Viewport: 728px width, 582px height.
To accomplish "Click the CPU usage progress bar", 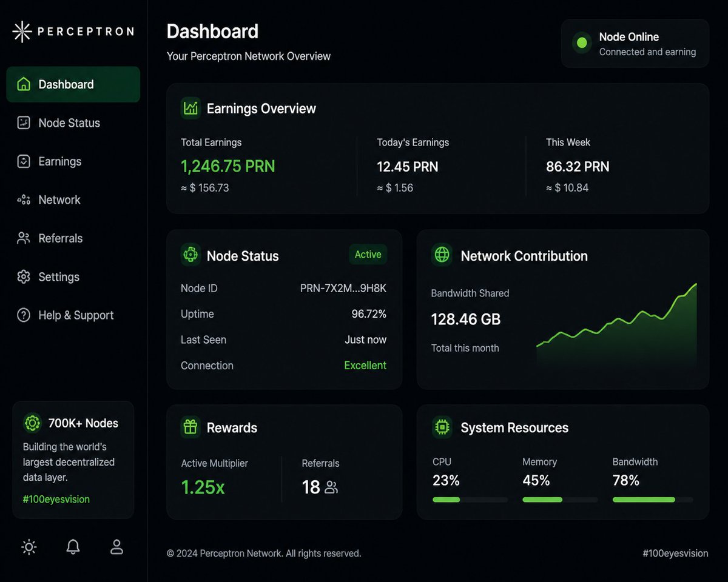I will click(470, 500).
